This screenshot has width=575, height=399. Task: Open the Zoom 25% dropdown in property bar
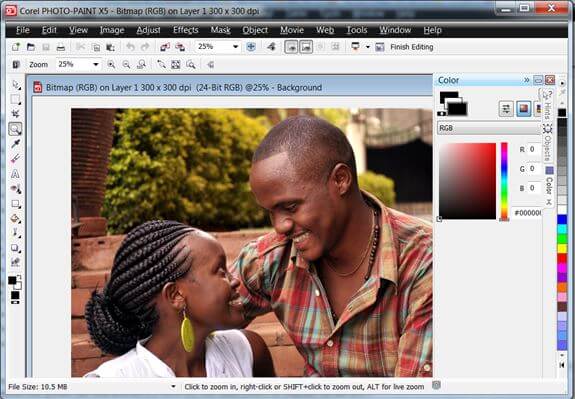coord(96,65)
